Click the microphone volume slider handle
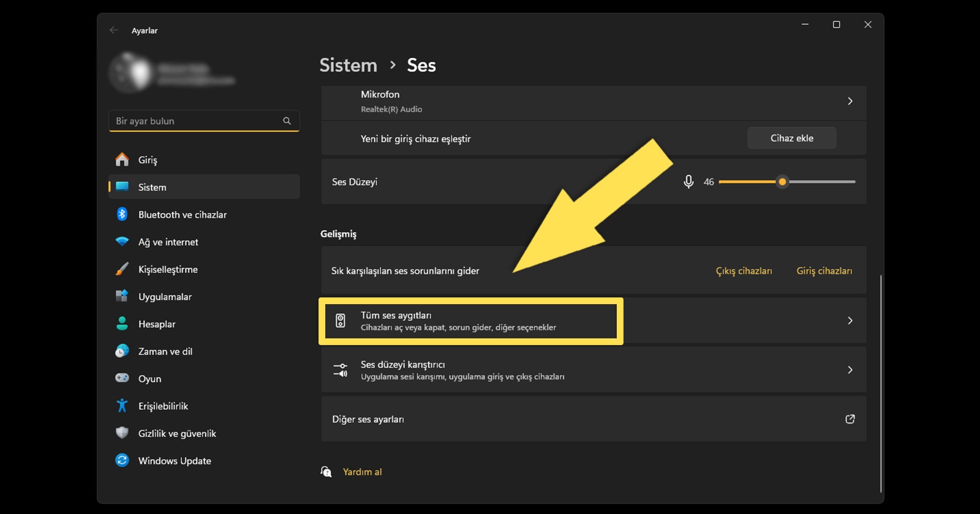This screenshot has height=514, width=980. click(782, 182)
